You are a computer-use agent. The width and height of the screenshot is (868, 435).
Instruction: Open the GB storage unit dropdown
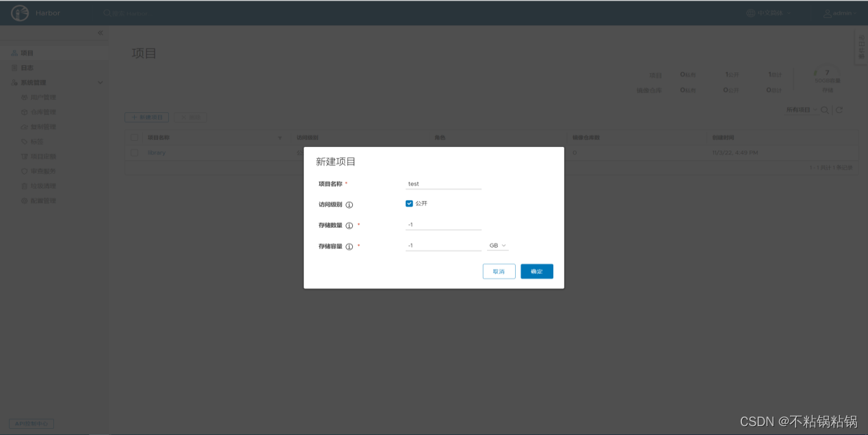tap(497, 246)
